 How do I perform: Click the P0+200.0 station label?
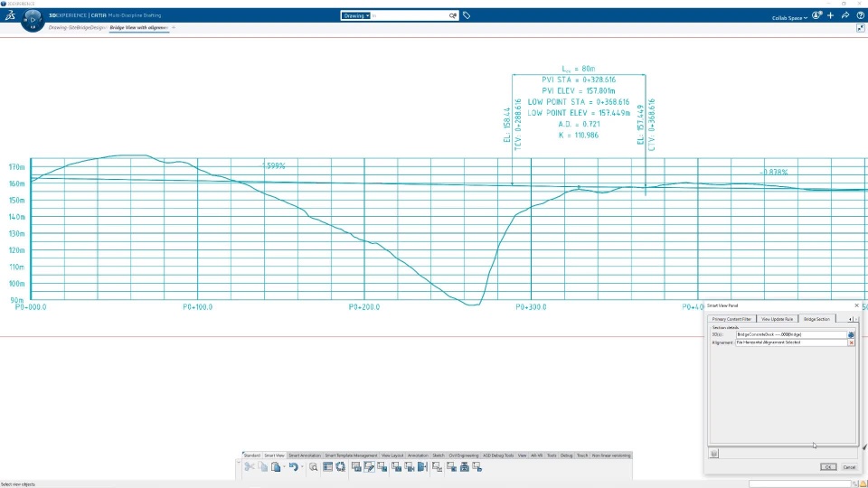(364, 307)
